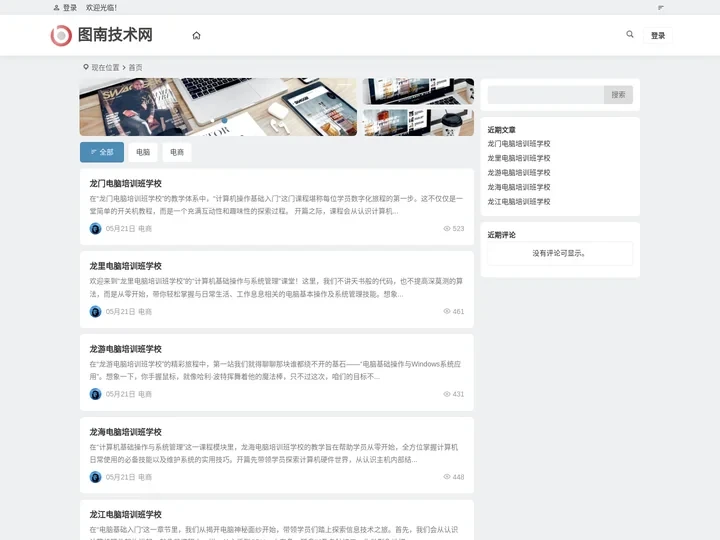Click 电商 category tag under 龙门 post
The height and width of the screenshot is (540, 720).
145,229
